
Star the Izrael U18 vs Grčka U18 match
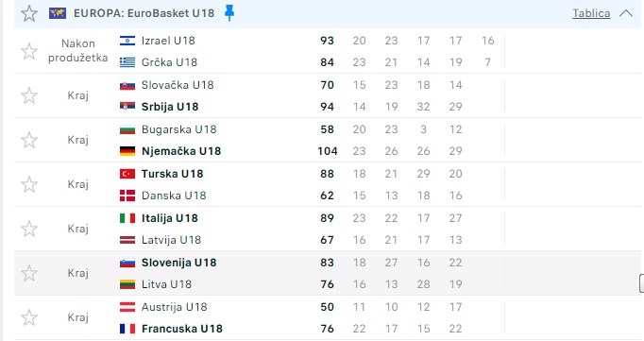click(29, 51)
